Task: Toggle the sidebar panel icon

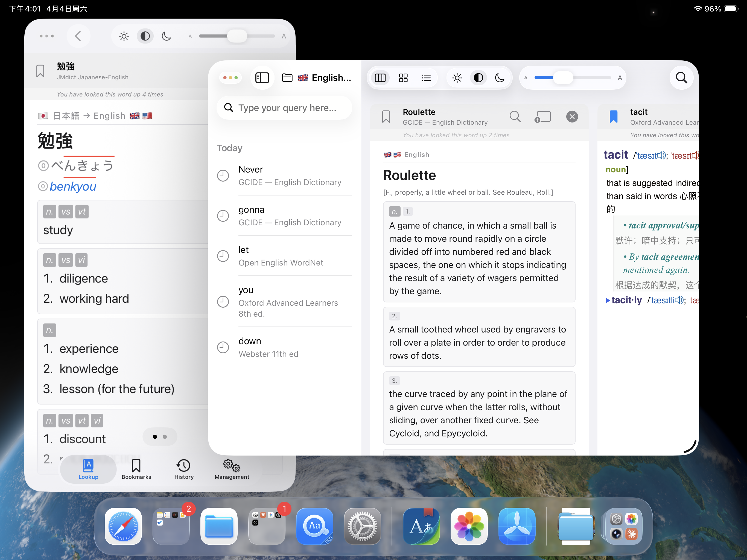Action: [262, 78]
